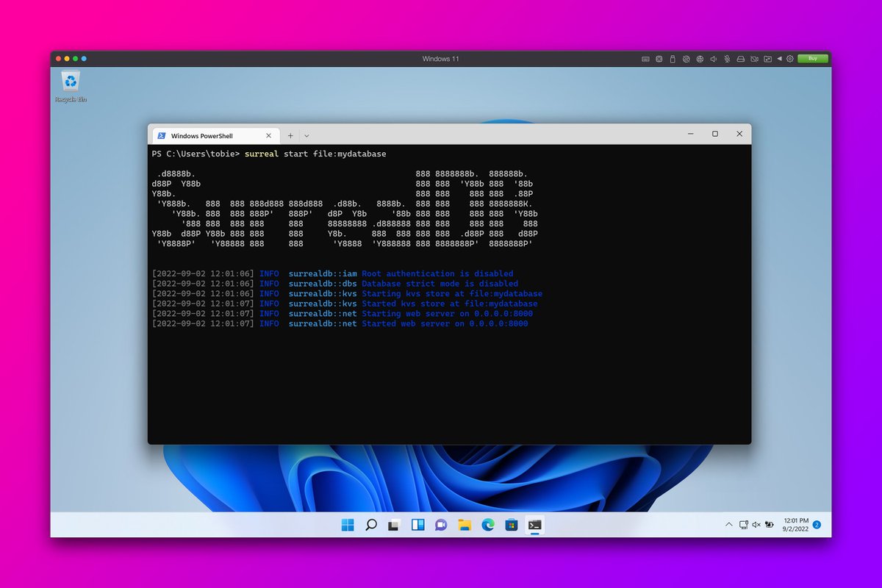Click the SurrealDB ASCII art banner
This screenshot has width=882, height=588.
(x=345, y=209)
